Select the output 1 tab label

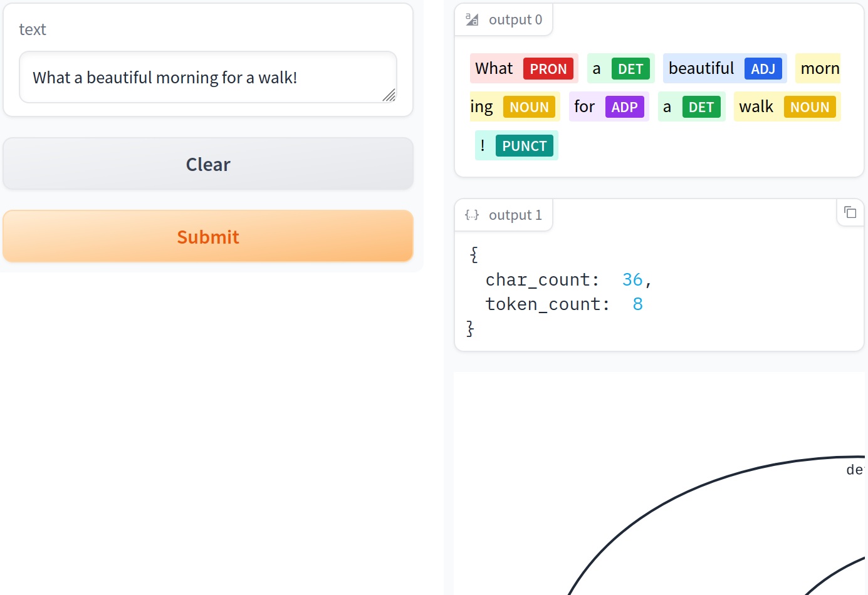tap(514, 214)
